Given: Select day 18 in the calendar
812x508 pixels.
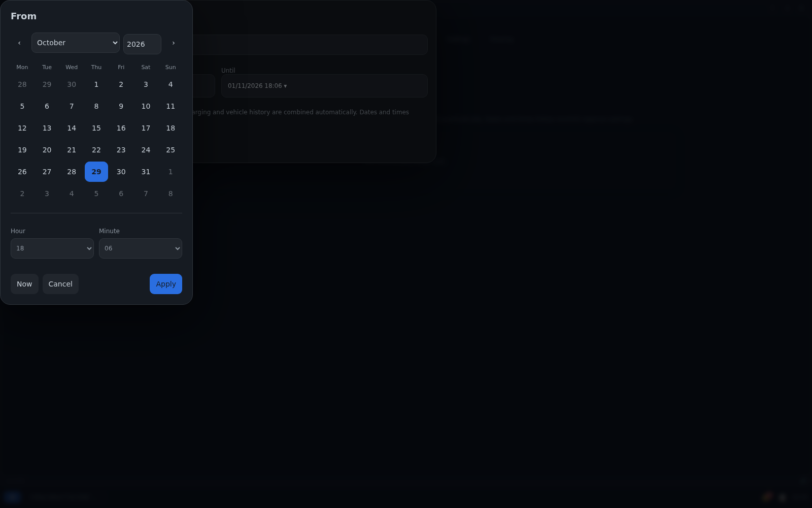Looking at the screenshot, I should click(x=171, y=128).
